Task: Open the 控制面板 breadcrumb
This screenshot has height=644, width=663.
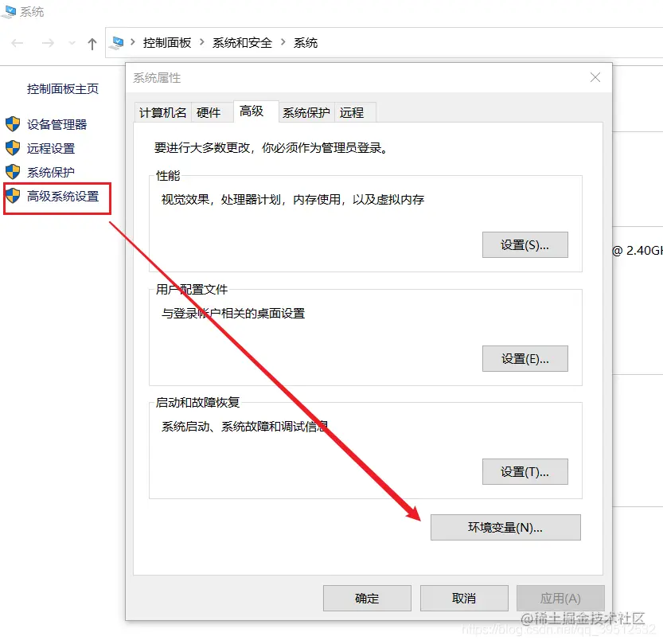Action: point(167,43)
